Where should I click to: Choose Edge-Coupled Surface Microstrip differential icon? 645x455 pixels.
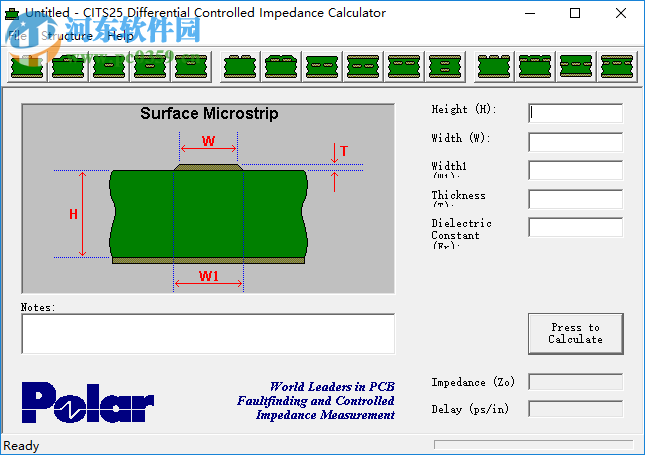tap(240, 67)
